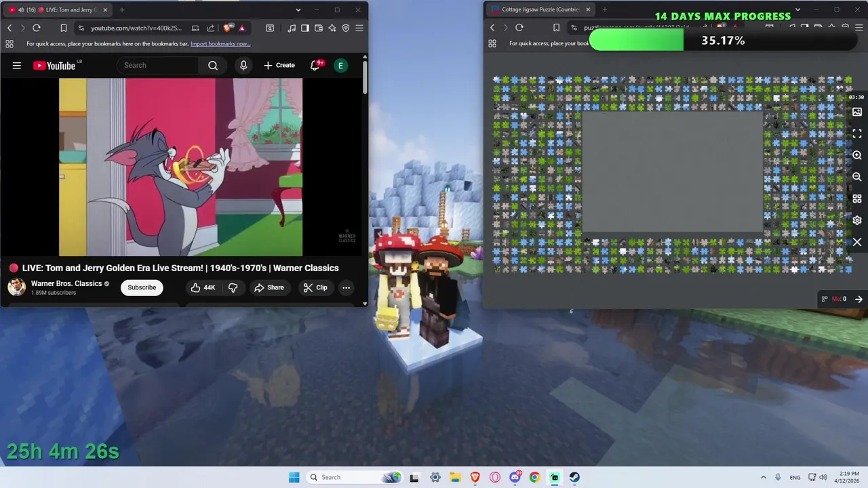The image size is (868, 488).
Task: Click the YouTube logo to go home
Action: 54,66
